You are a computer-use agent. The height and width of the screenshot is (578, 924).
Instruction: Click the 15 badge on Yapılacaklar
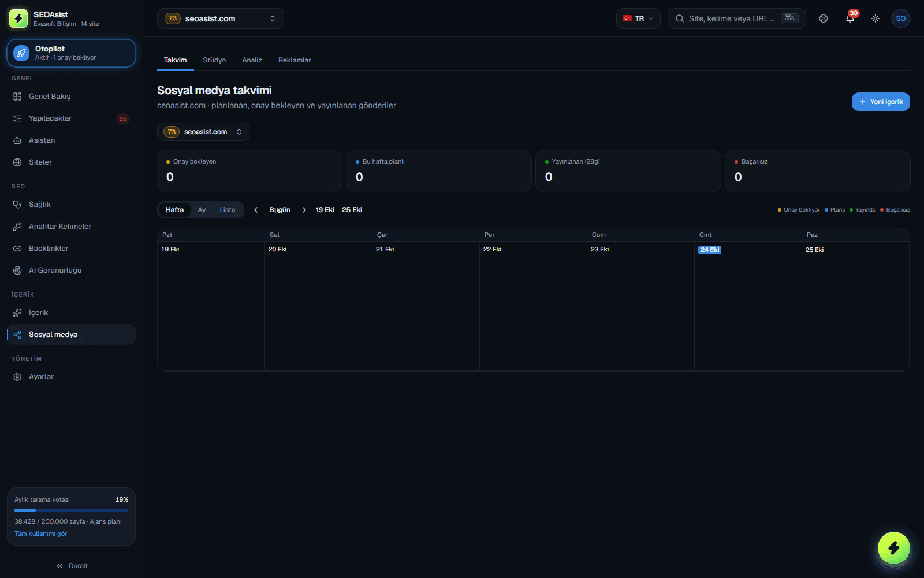[122, 118]
